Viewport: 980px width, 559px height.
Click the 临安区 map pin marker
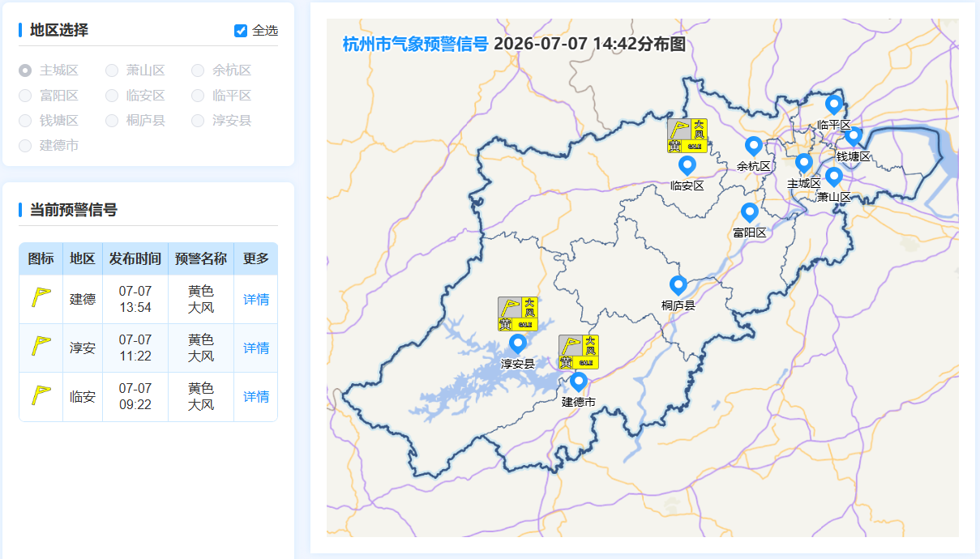[x=687, y=166]
